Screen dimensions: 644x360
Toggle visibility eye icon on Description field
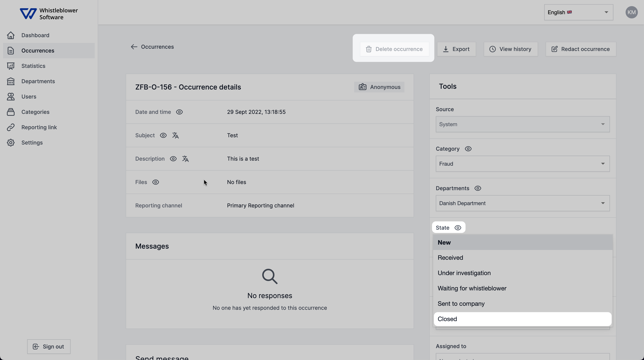pyautogui.click(x=173, y=159)
